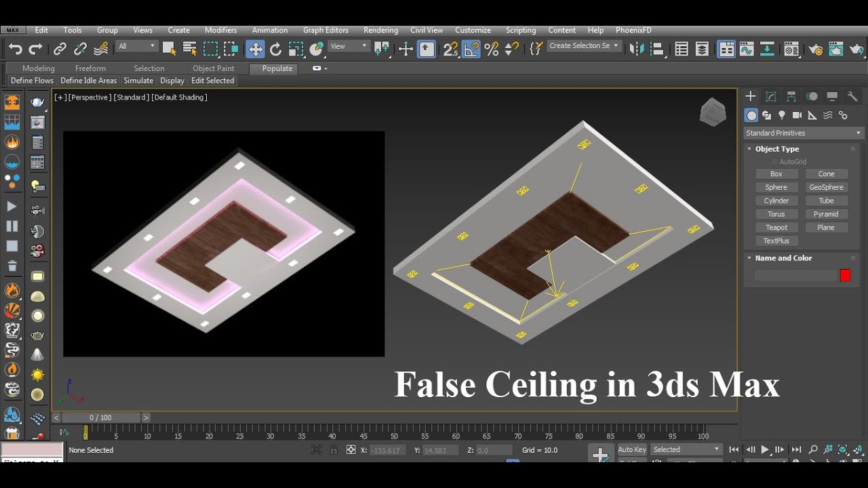The image size is (868, 488).
Task: Create a Teapot primitive
Action: pyautogui.click(x=776, y=228)
